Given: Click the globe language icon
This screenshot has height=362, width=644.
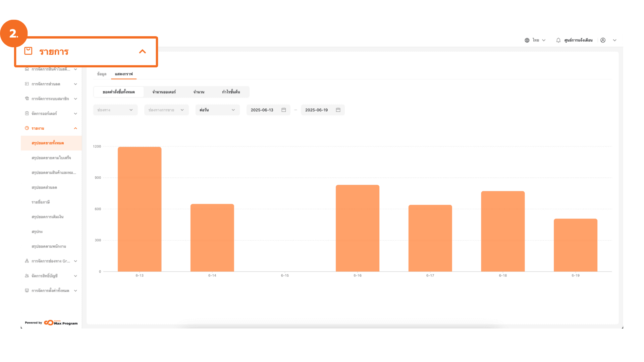Looking at the screenshot, I should point(527,40).
